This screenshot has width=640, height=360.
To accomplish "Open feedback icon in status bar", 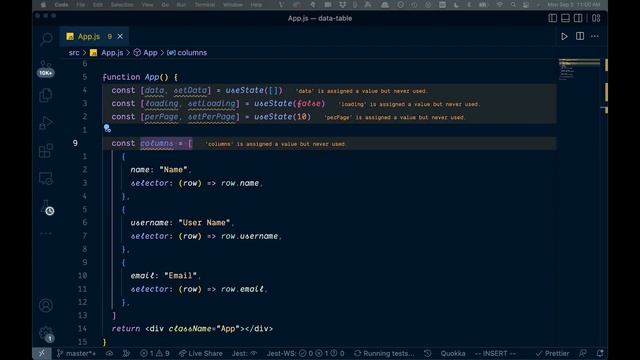I will tap(582, 353).
